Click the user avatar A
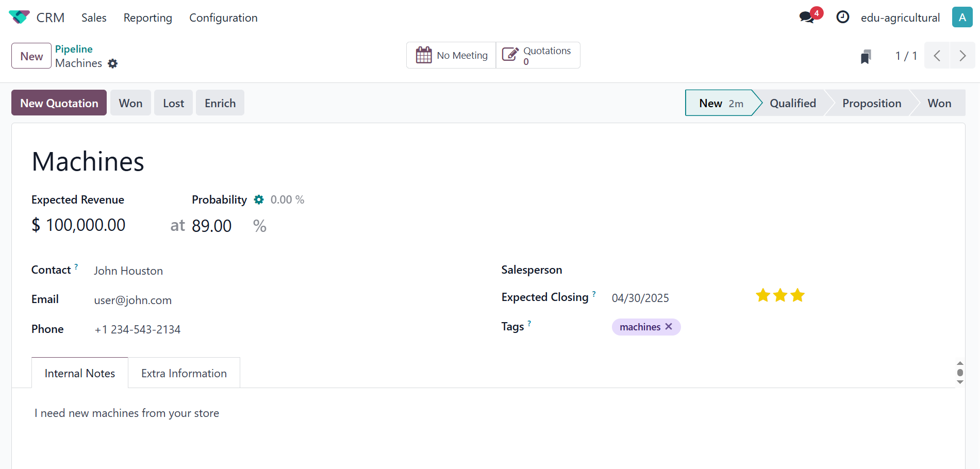Image resolution: width=980 pixels, height=469 pixels. pyautogui.click(x=962, y=17)
